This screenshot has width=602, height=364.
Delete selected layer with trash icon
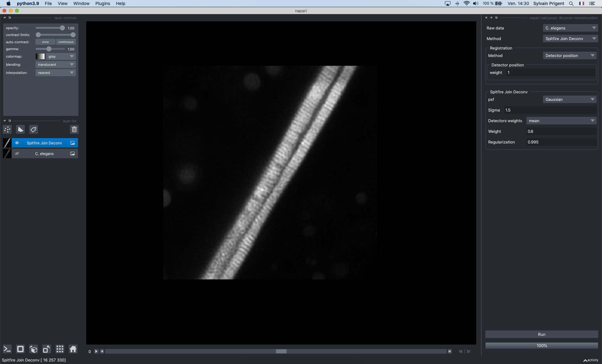(x=74, y=129)
